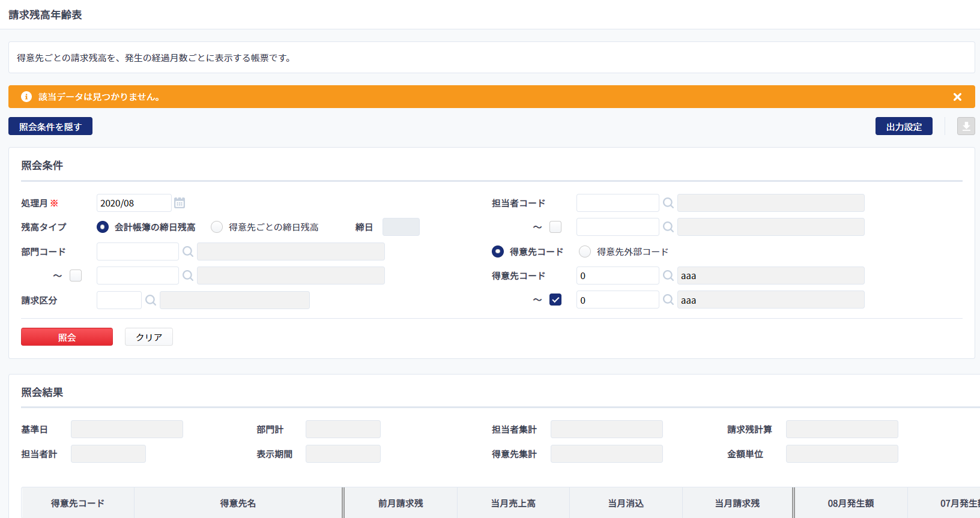The image size is (980, 518).
Task: Click the 08月発生額 column header
Action: pos(851,503)
